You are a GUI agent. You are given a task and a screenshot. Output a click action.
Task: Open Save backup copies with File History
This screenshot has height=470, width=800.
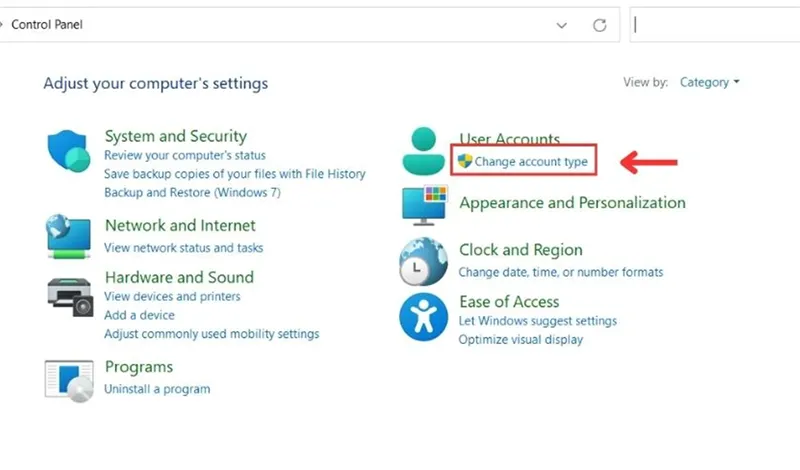pos(235,174)
